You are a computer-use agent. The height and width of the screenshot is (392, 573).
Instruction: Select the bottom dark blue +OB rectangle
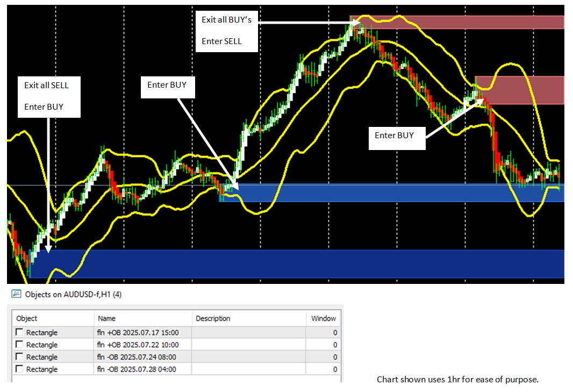tap(297, 263)
